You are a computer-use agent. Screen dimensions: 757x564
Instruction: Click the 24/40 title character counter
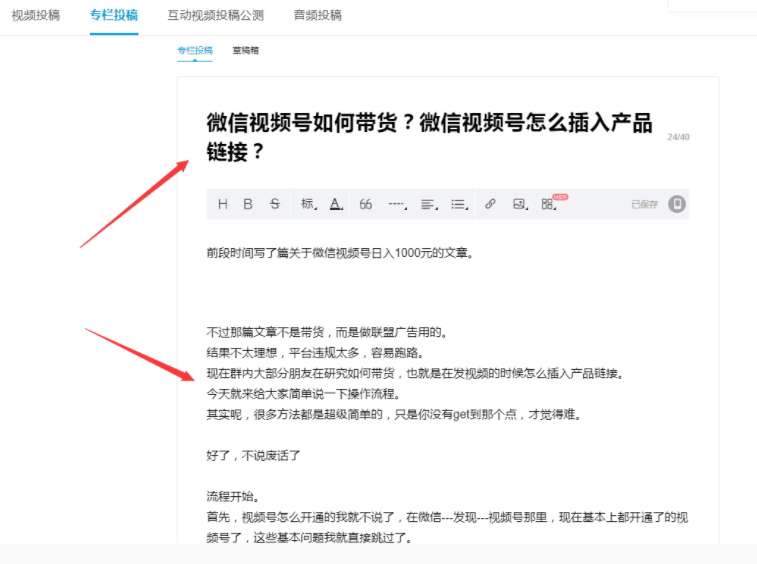[678, 137]
